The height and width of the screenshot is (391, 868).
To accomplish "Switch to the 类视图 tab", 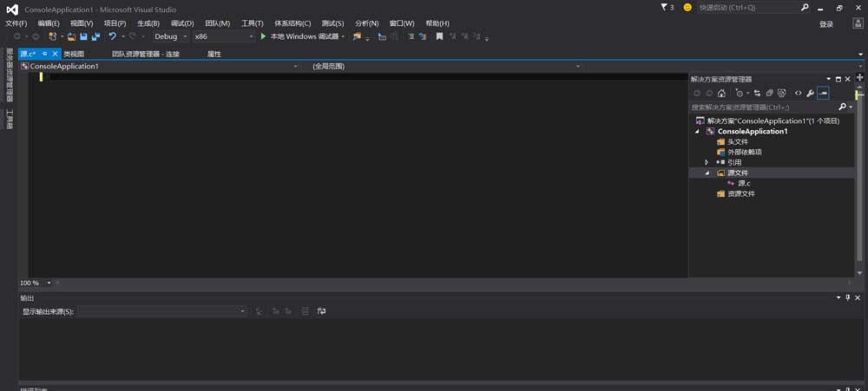I will click(x=74, y=54).
